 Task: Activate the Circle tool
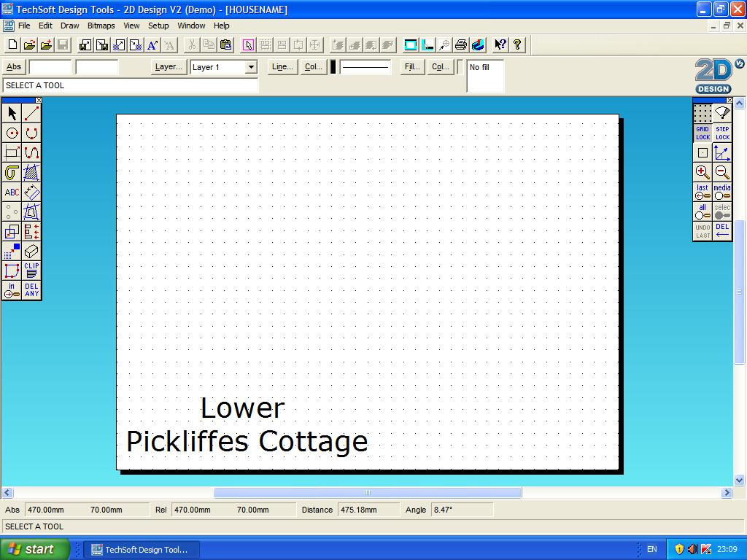(x=11, y=133)
